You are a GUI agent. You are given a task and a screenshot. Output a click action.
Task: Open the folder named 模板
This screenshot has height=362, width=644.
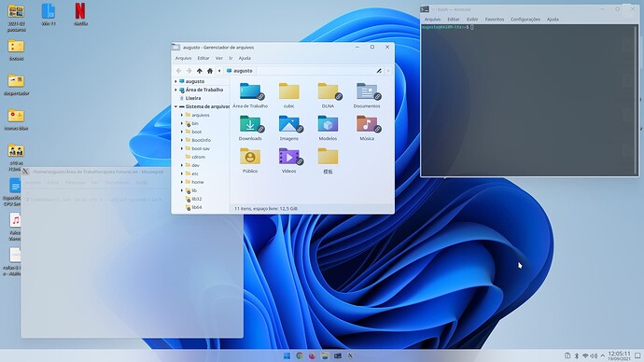point(328,157)
